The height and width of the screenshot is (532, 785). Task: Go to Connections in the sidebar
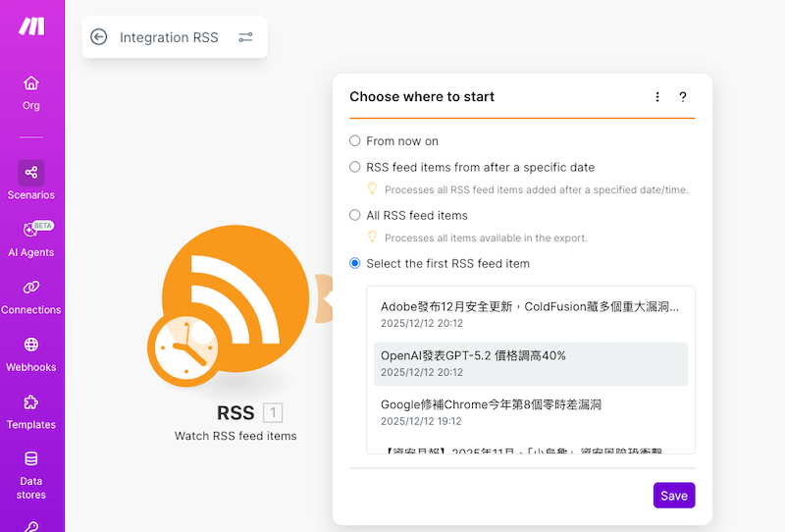click(31, 295)
